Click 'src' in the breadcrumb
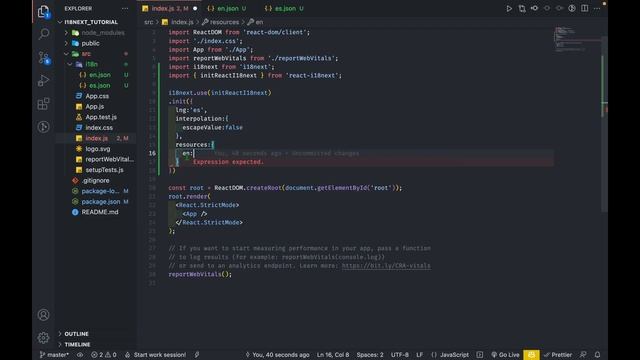 [x=149, y=22]
